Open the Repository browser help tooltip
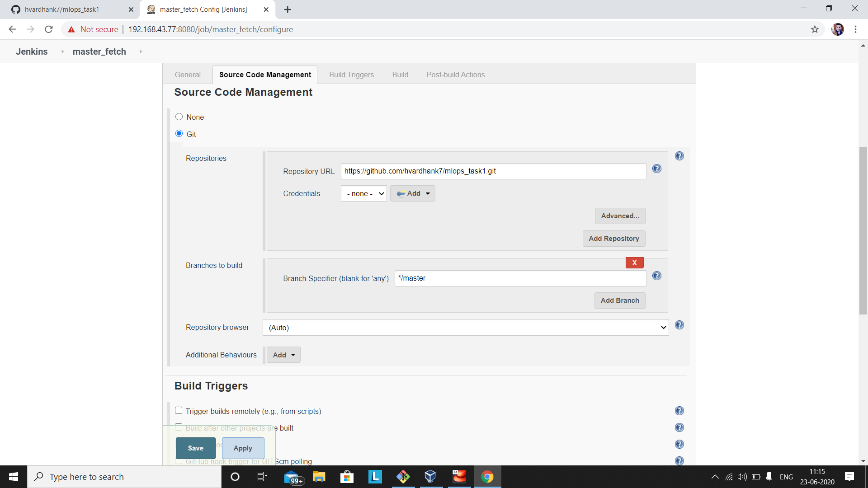This screenshot has height=488, width=868. pos(679,325)
